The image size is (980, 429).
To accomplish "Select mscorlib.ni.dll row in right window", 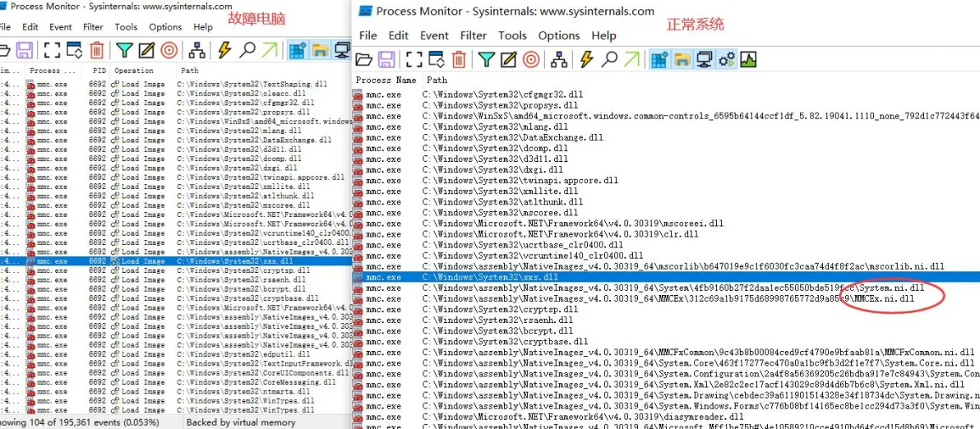I will tap(666, 266).
